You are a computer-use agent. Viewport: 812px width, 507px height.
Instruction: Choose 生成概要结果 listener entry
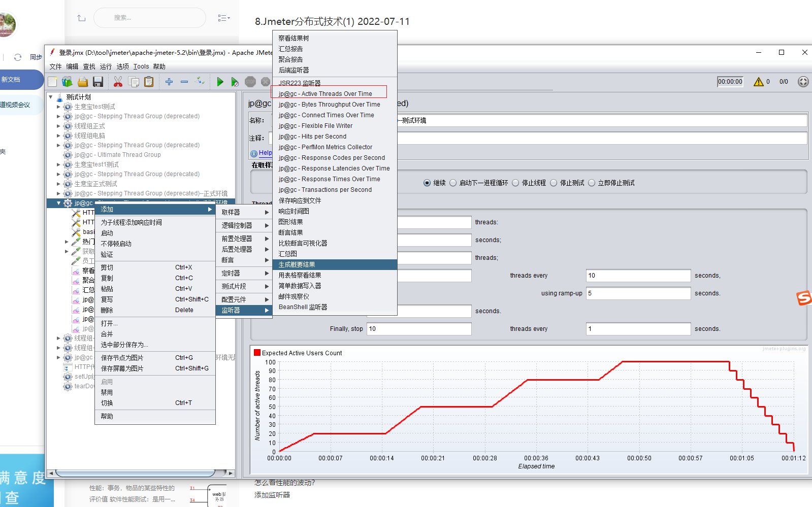(335, 264)
